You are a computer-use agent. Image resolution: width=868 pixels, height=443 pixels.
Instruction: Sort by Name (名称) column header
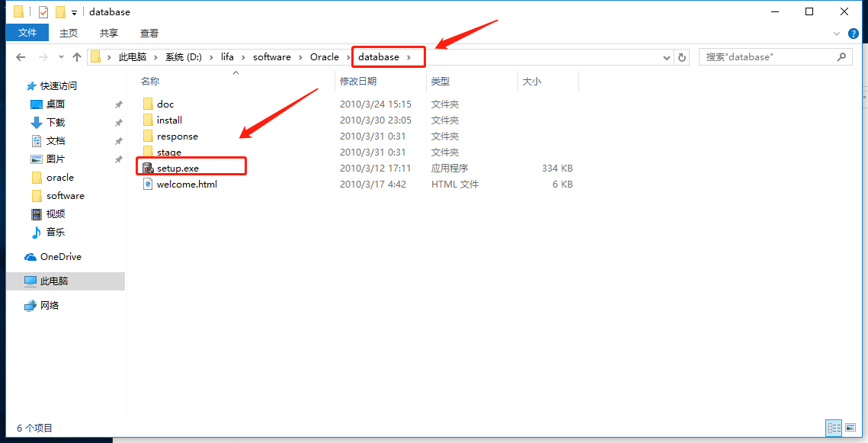point(150,82)
